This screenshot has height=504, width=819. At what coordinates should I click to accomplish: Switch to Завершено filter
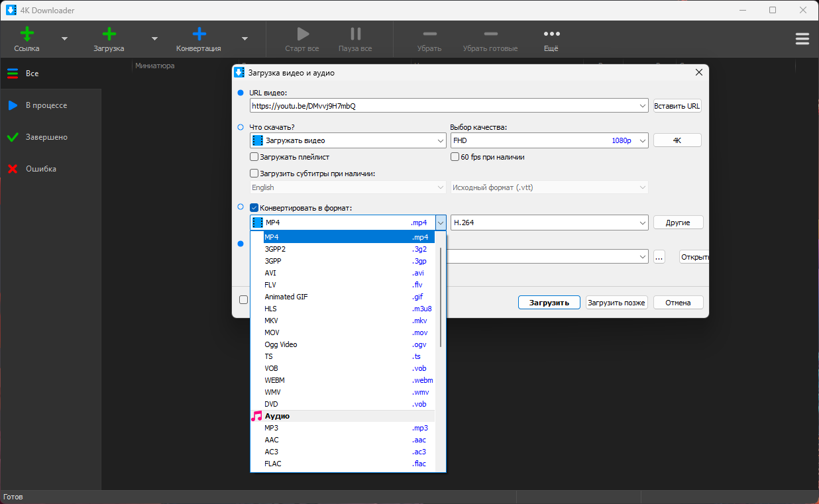click(x=51, y=137)
